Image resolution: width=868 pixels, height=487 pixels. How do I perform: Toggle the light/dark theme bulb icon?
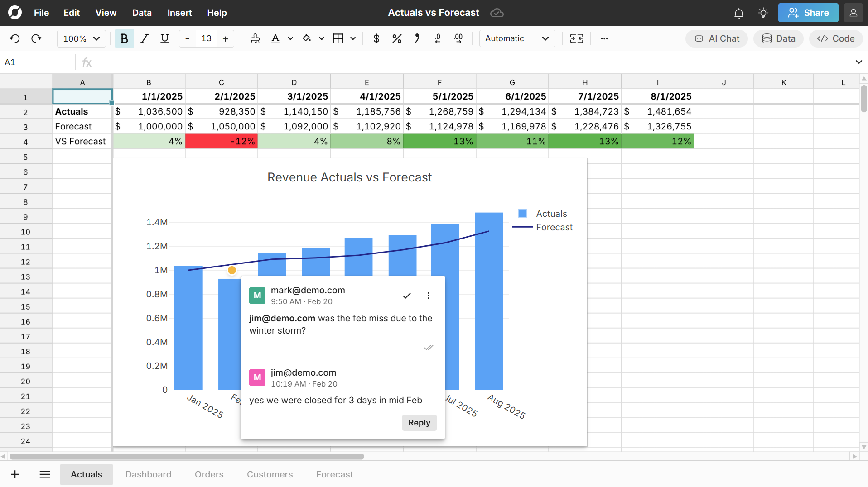pos(763,13)
